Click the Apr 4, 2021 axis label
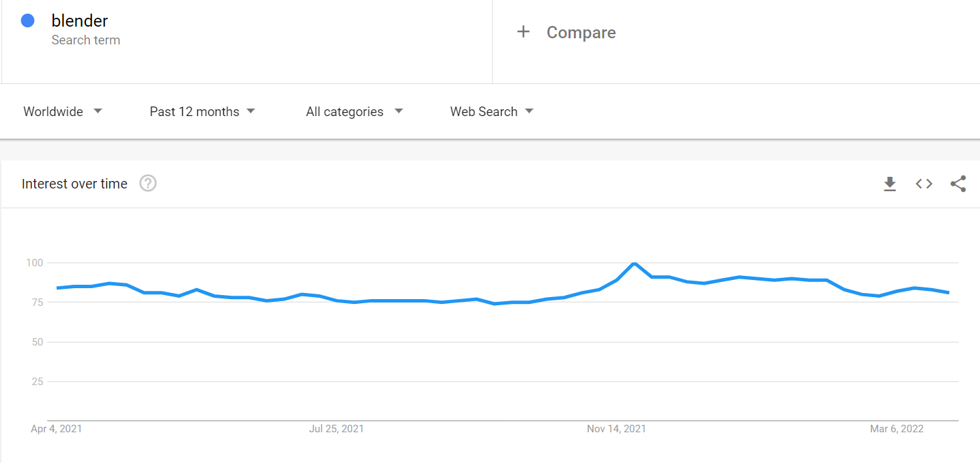 pos(57,429)
